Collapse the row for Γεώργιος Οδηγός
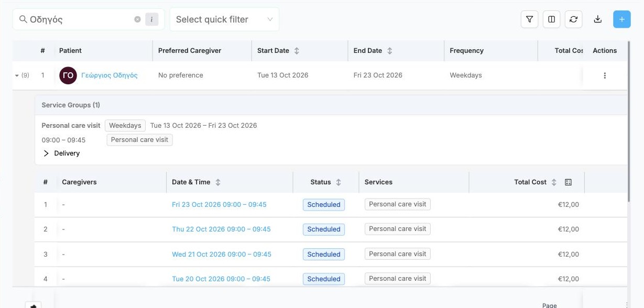Viewport: 644px width, 308px height. pos(17,75)
